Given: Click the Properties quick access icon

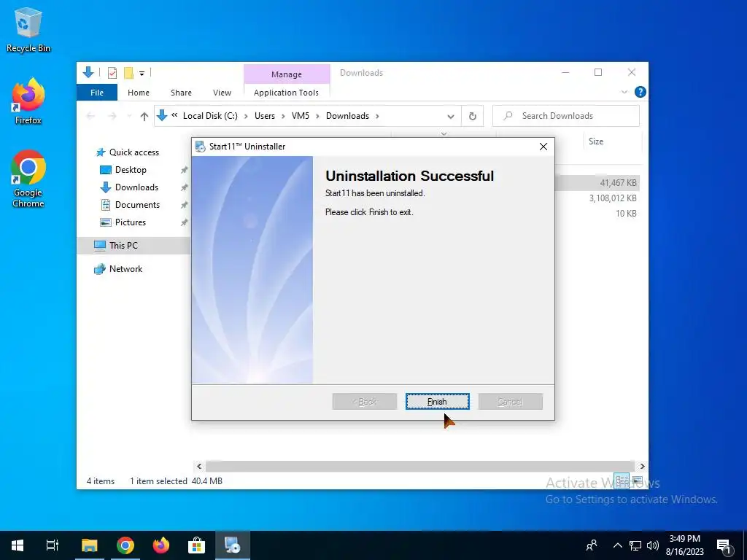Looking at the screenshot, I should 112,72.
